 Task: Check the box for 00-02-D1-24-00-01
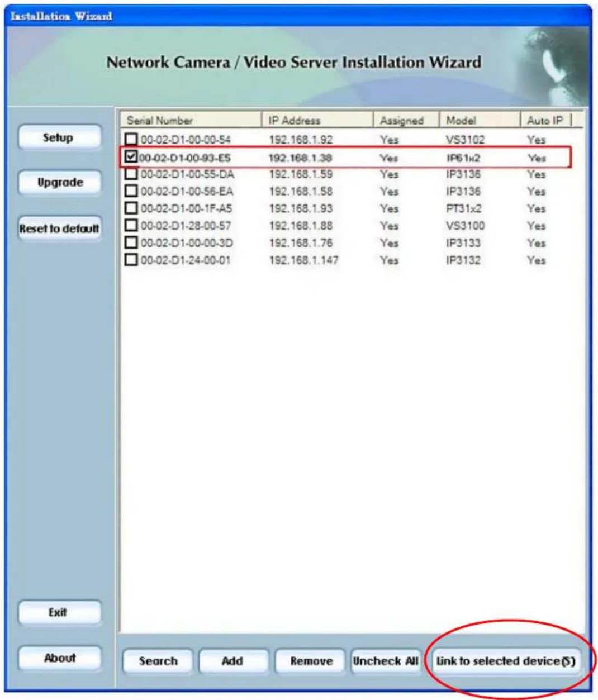(131, 260)
